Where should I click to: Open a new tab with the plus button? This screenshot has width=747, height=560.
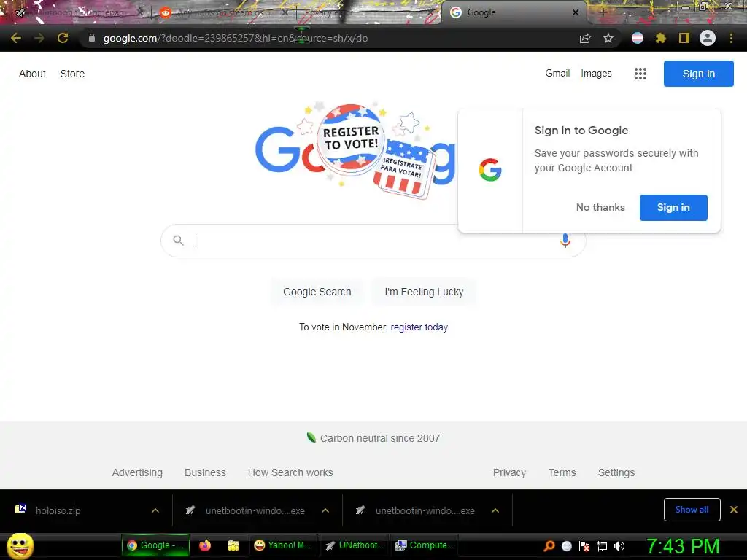[603, 12]
